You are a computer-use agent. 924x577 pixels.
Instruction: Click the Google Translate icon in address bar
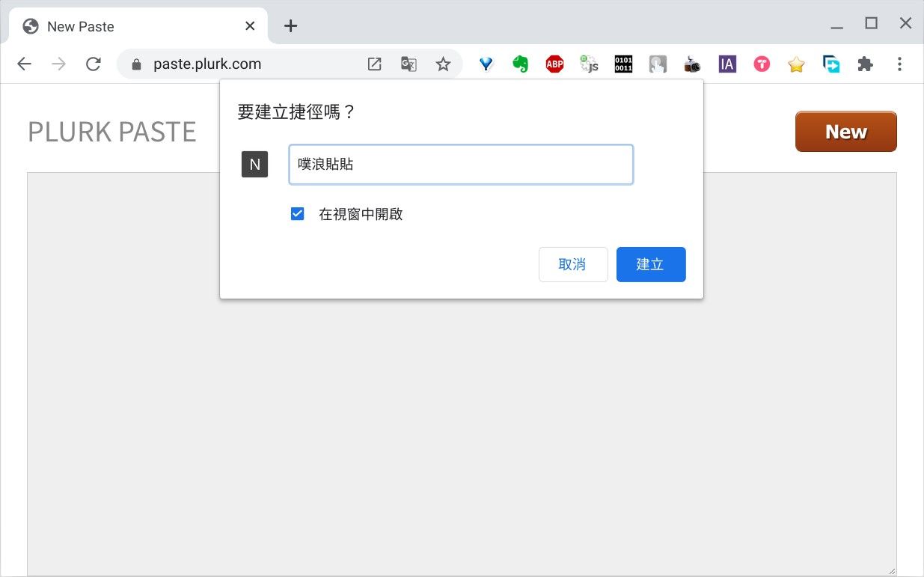pos(409,64)
